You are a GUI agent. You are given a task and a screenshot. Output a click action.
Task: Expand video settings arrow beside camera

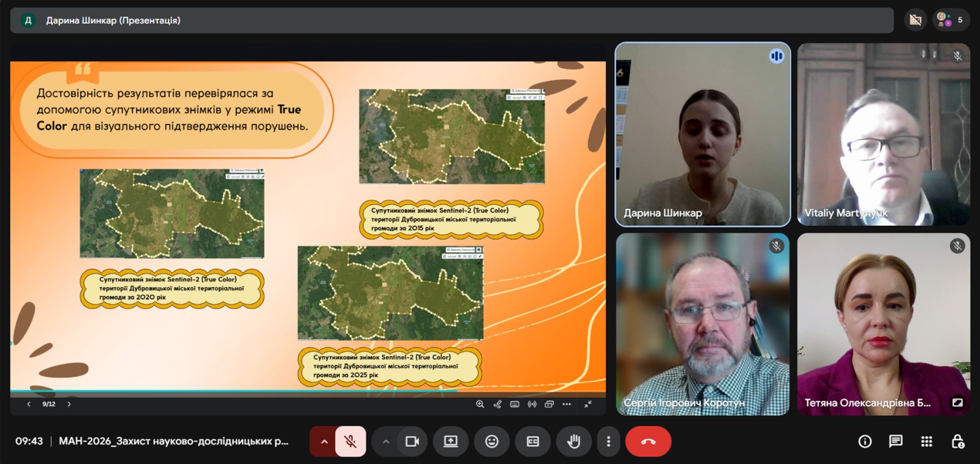pos(386,441)
